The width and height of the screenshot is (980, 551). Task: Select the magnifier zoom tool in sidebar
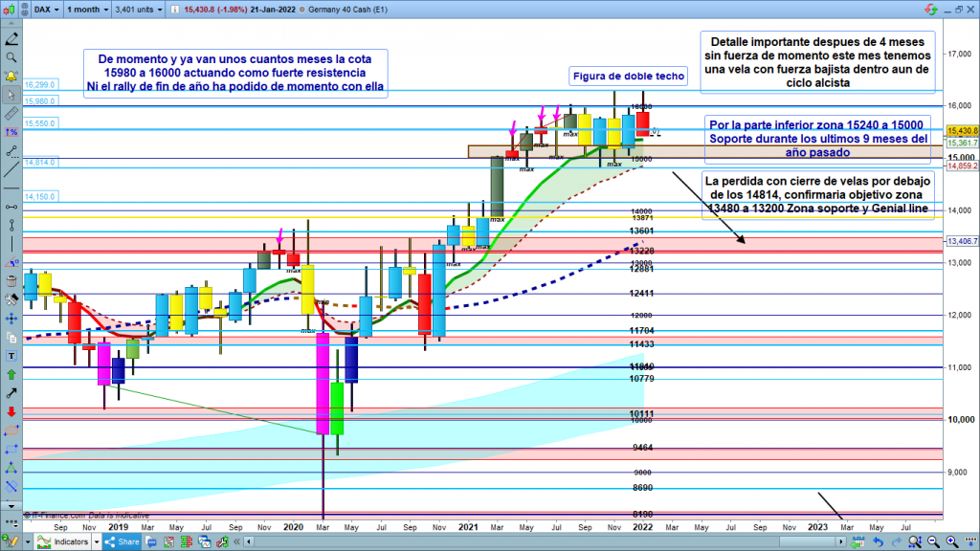pos(11,58)
